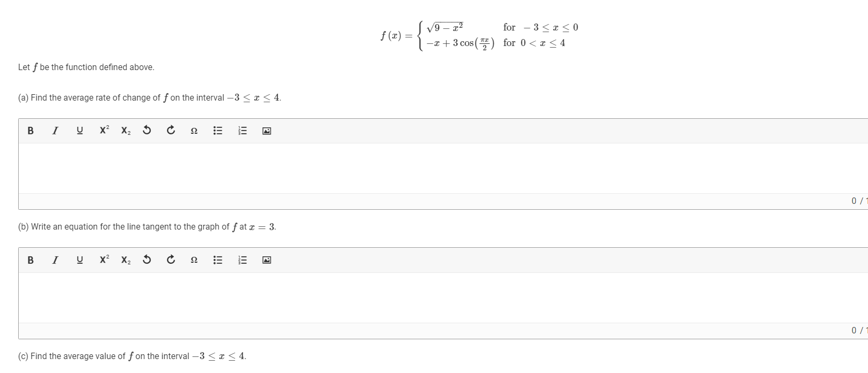Apply a bulleted list in part (b) editor
The width and height of the screenshot is (868, 373).
pos(217,260)
